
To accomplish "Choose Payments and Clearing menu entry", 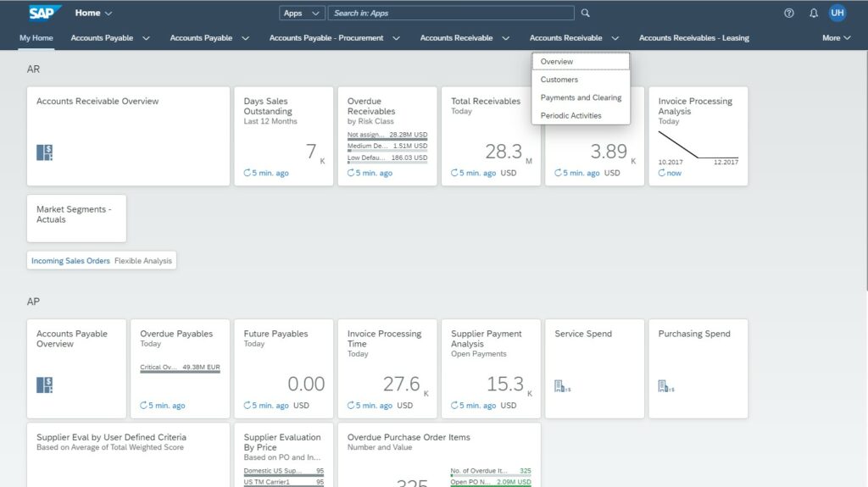I will [581, 97].
